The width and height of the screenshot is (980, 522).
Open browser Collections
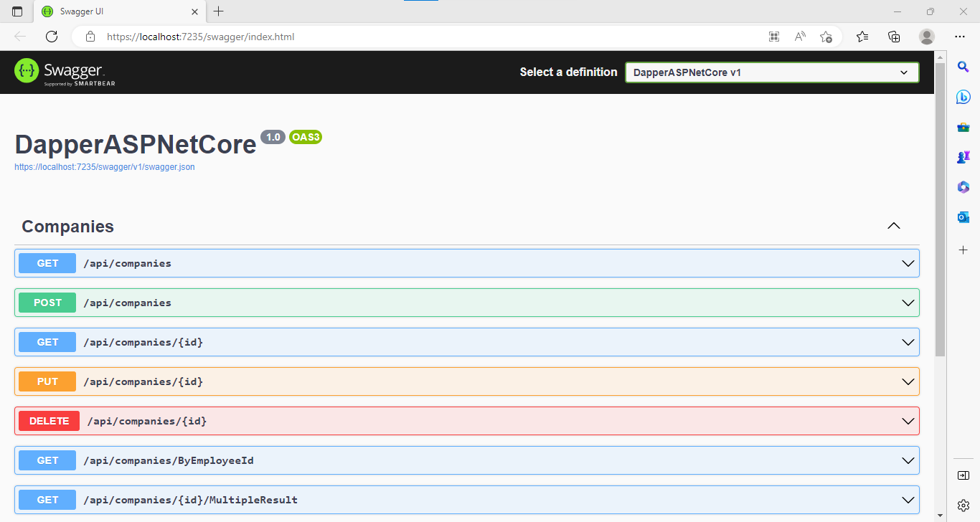pos(894,37)
